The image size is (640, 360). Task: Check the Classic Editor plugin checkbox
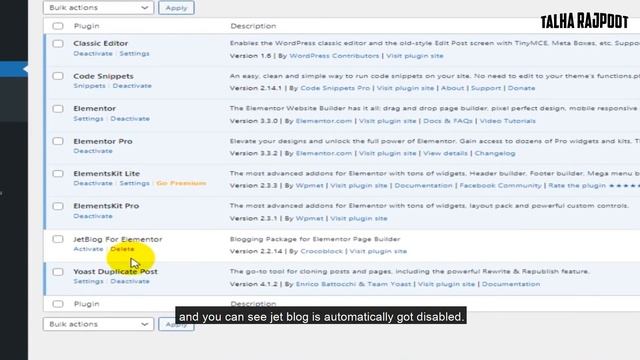(58, 44)
